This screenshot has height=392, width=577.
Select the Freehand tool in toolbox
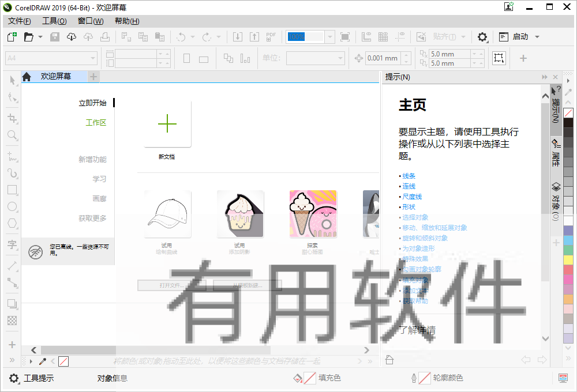point(12,157)
